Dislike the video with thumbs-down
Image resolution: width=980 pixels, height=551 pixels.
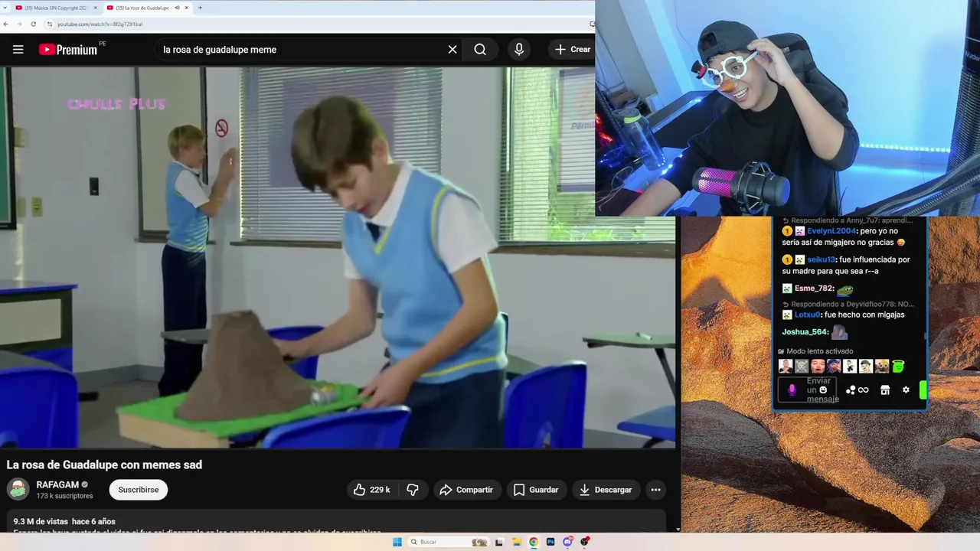(x=412, y=490)
